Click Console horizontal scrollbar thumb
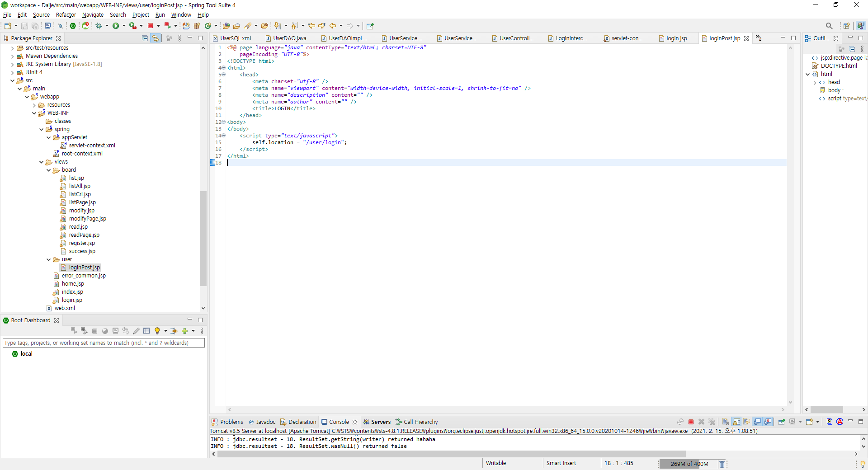The width and height of the screenshot is (868, 470). click(x=451, y=454)
